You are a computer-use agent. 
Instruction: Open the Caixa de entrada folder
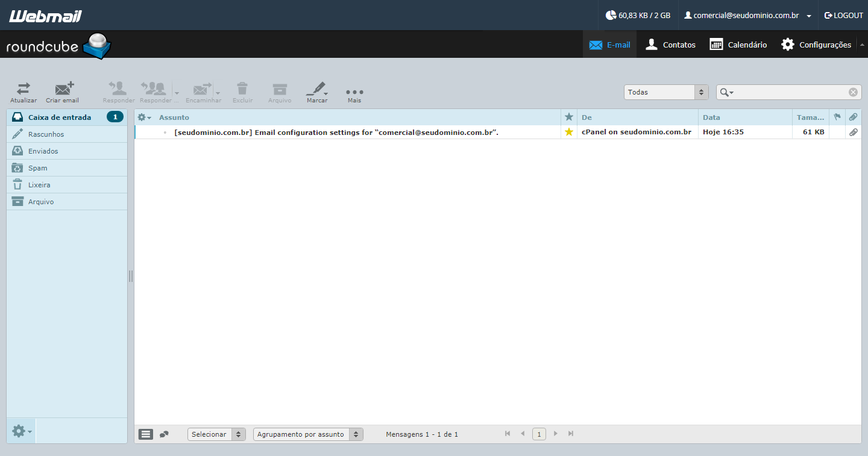[x=67, y=117]
